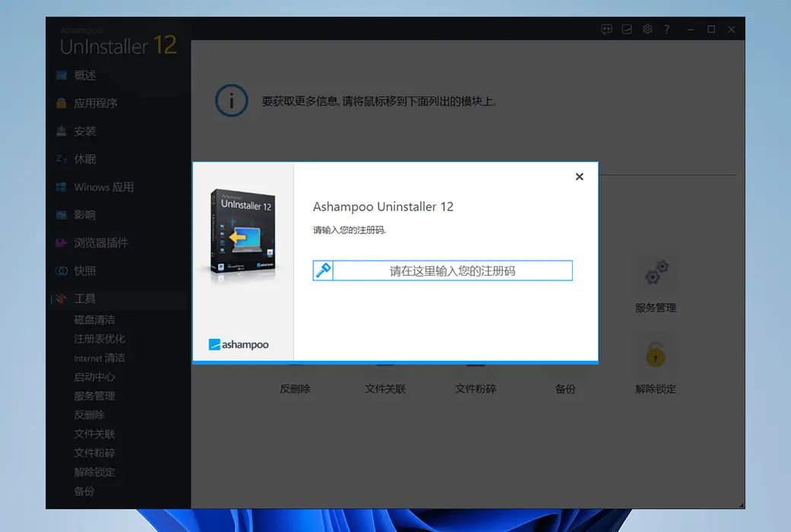Click the 应用程序 lock-bag icon
The image size is (791, 532).
tap(61, 103)
